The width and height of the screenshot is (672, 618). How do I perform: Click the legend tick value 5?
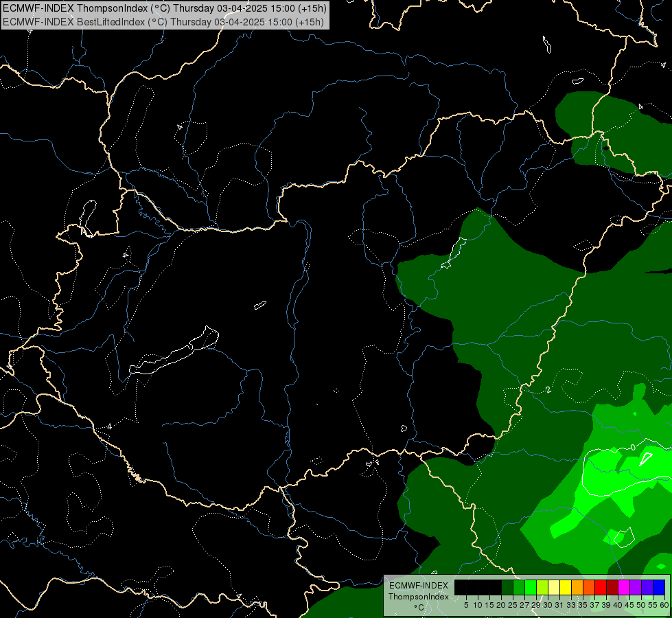click(x=466, y=605)
